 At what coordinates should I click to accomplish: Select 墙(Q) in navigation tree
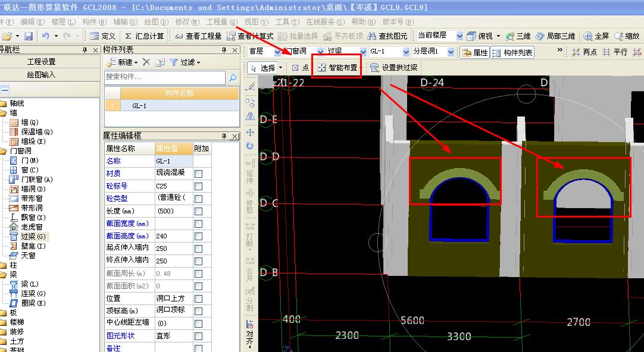[x=24, y=122]
